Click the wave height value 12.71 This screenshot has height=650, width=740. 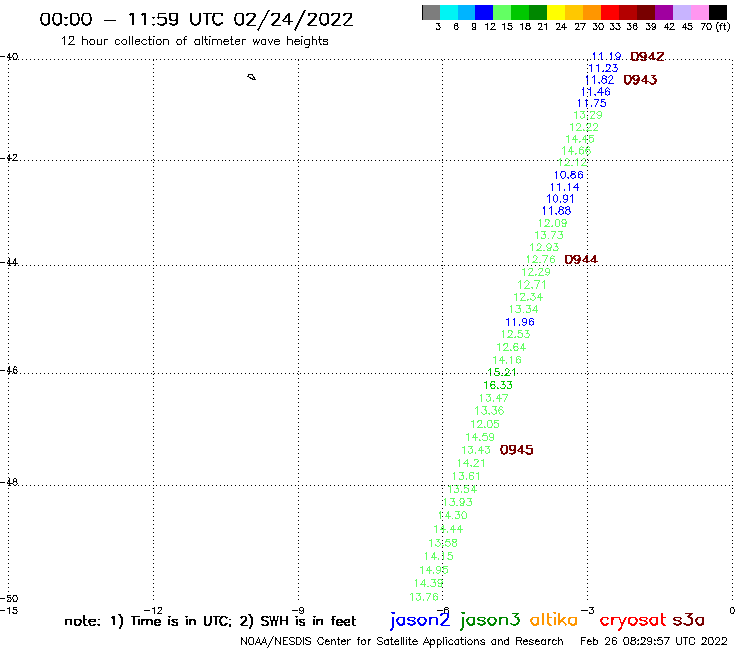[532, 285]
